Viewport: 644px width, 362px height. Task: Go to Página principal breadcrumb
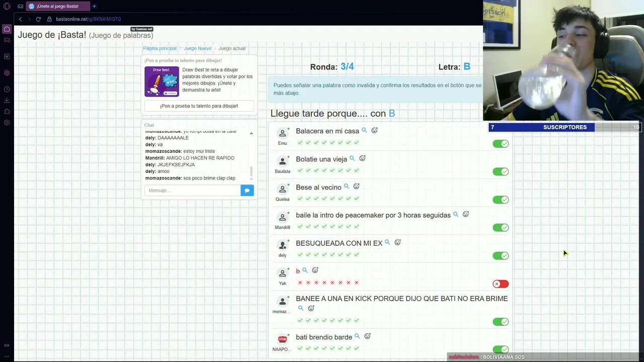point(159,48)
